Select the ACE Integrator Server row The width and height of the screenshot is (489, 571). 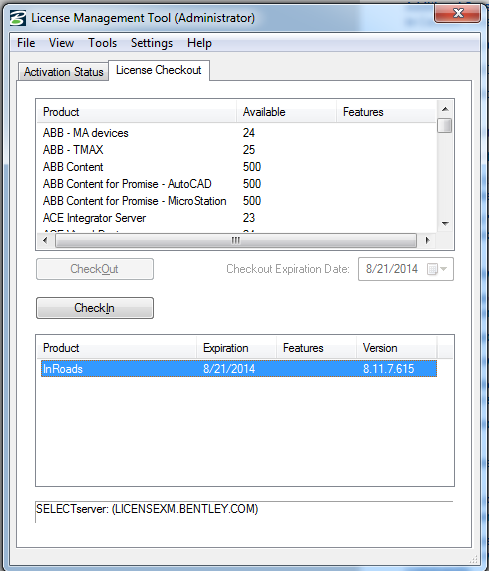pyautogui.click(x=237, y=218)
